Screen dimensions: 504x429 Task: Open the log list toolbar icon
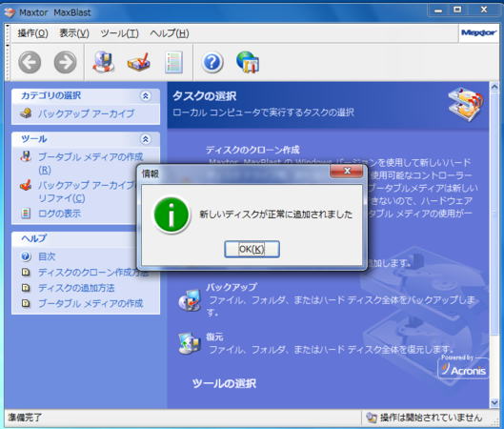tap(174, 62)
